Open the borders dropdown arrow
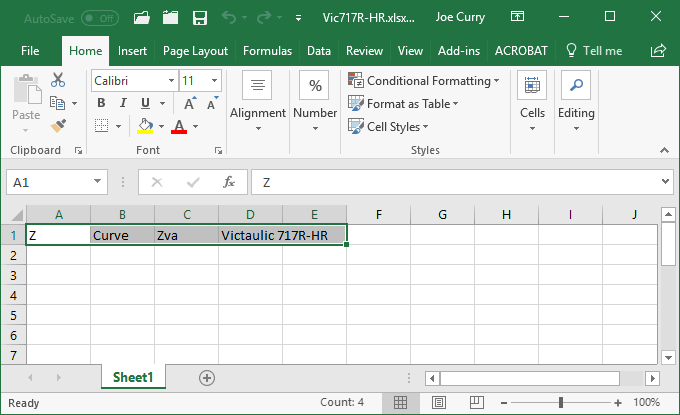Screen dimensions: 680x415 pos(118,126)
